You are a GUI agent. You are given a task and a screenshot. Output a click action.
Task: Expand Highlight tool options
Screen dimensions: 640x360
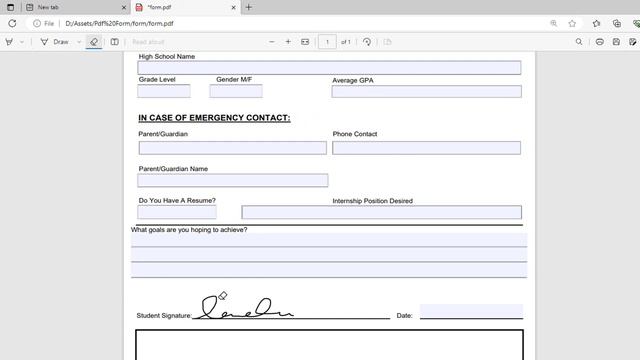pos(22,42)
